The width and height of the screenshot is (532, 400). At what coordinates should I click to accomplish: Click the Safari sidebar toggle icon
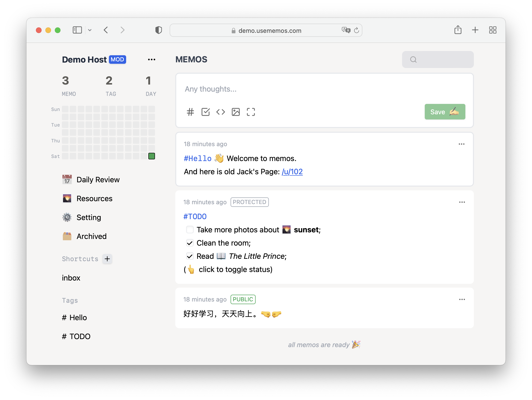click(x=77, y=30)
